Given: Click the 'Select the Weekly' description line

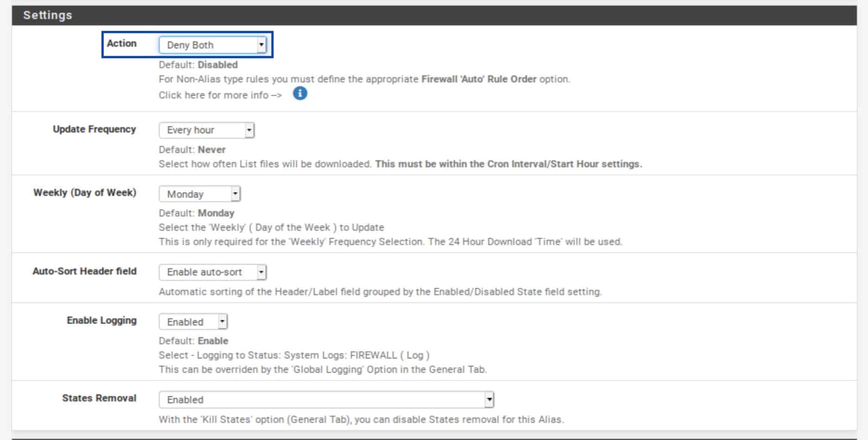Looking at the screenshot, I should pyautogui.click(x=272, y=227).
